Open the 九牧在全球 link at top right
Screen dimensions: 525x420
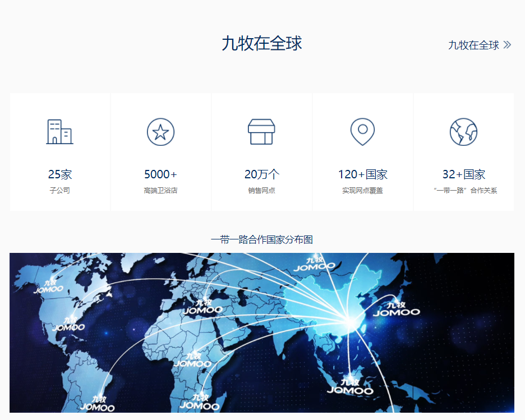[473, 45]
